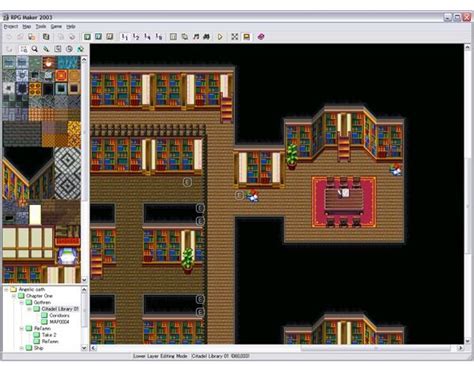474x366 pixels.
Task: Collapse the Citadel Library 01 node
Action: point(29,309)
